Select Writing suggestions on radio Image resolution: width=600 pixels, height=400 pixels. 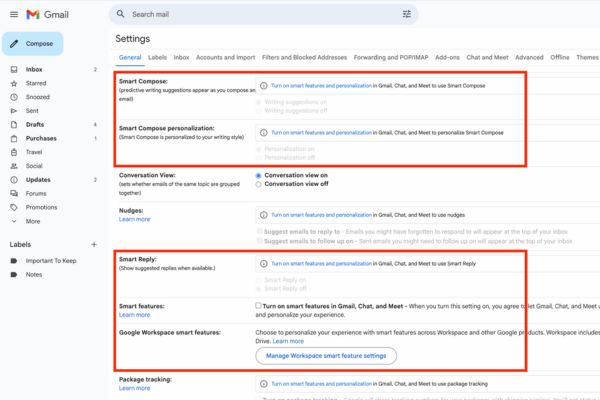(x=258, y=102)
